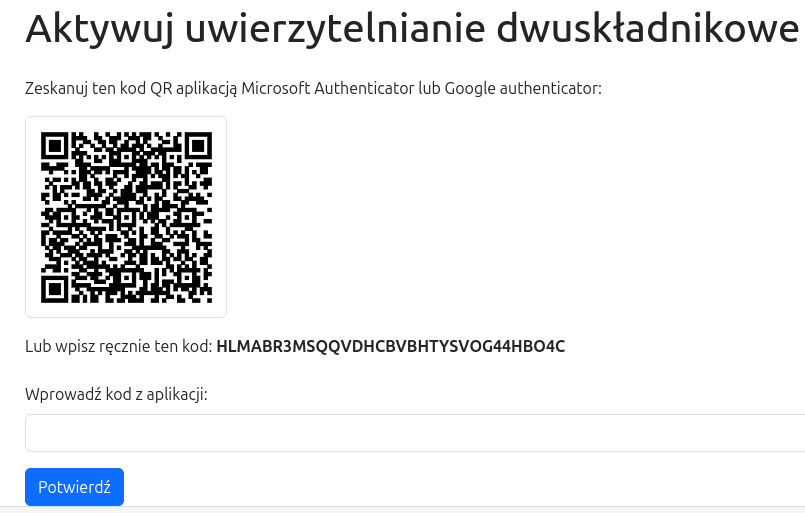Image resolution: width=805 pixels, height=513 pixels.
Task: Click the word 'Aktywuj' in the heading
Action: coord(99,29)
